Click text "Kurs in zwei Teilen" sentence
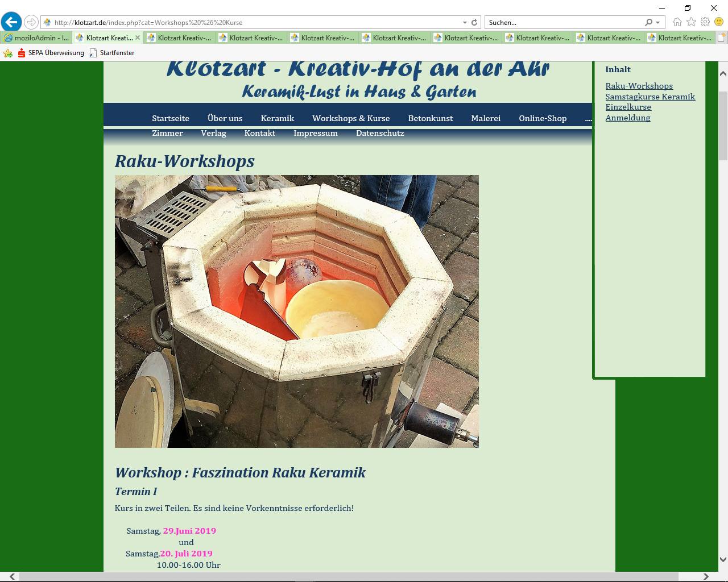This screenshot has width=728, height=582. pyautogui.click(x=234, y=508)
